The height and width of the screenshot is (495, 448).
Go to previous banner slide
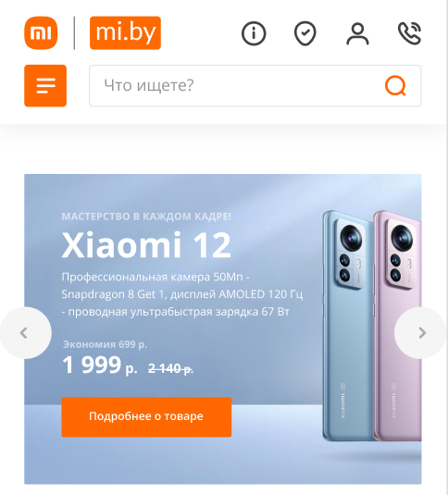point(25,333)
